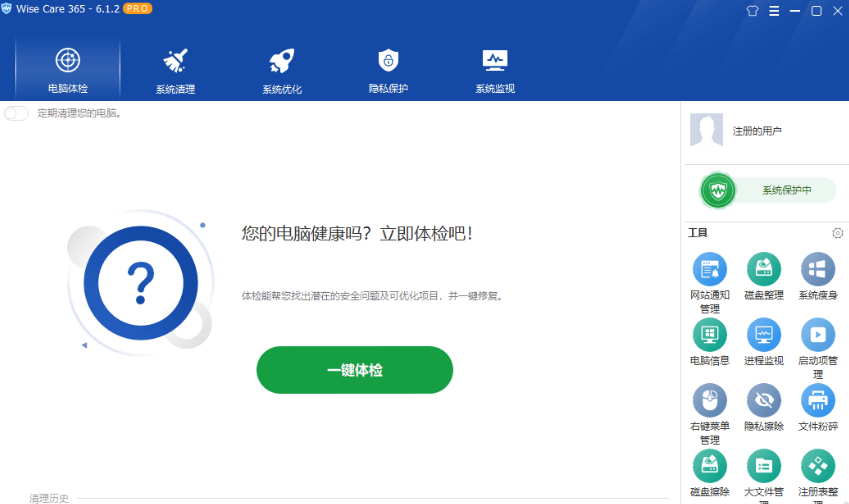Open the hamburger menu in title bar

[774, 11]
